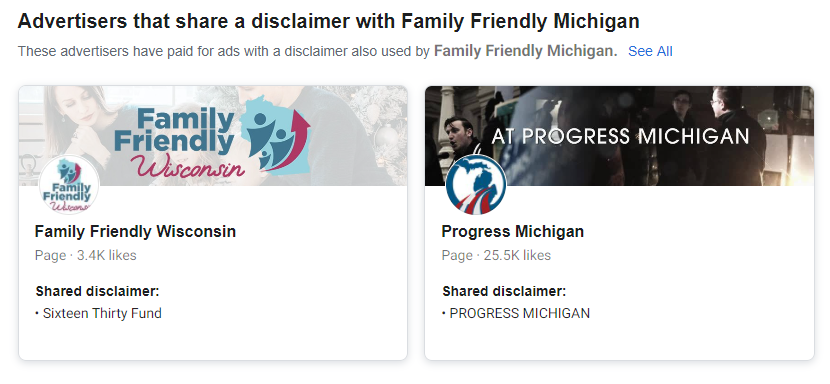Screen dimensions: 830x384
Task: Select the Family Friendly Wisconsin page title
Action: pos(135,231)
